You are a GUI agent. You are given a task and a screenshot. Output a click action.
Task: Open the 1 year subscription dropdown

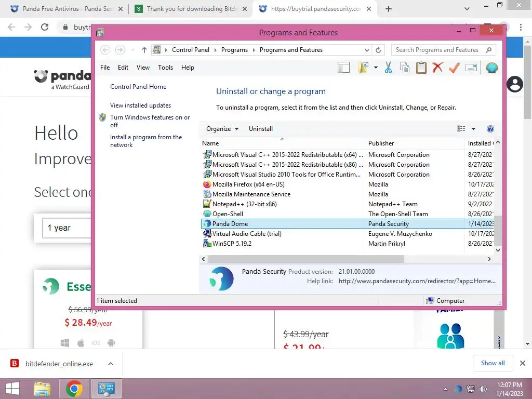67,228
